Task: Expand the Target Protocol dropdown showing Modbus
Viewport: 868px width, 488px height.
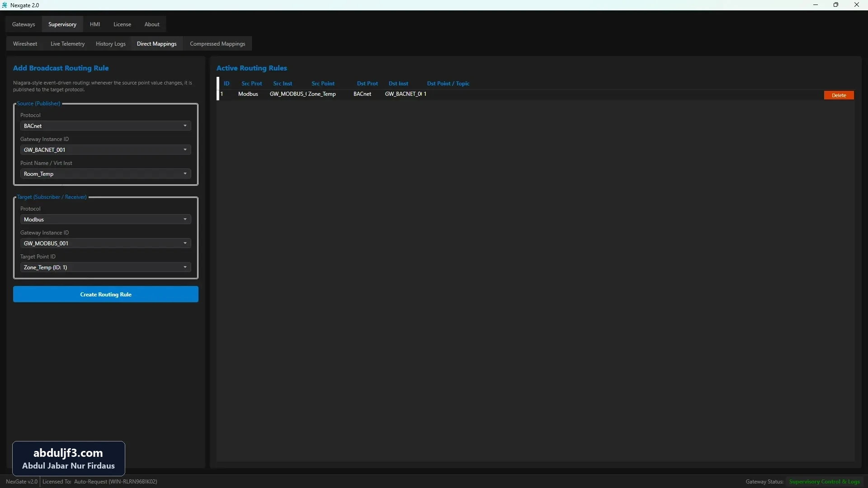Action: (x=105, y=219)
